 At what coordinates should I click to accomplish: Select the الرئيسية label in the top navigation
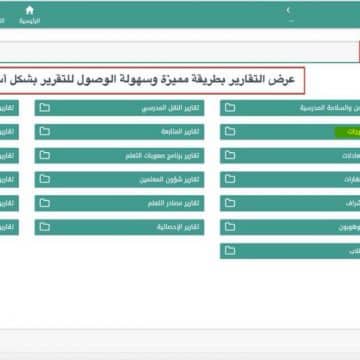coord(30,21)
